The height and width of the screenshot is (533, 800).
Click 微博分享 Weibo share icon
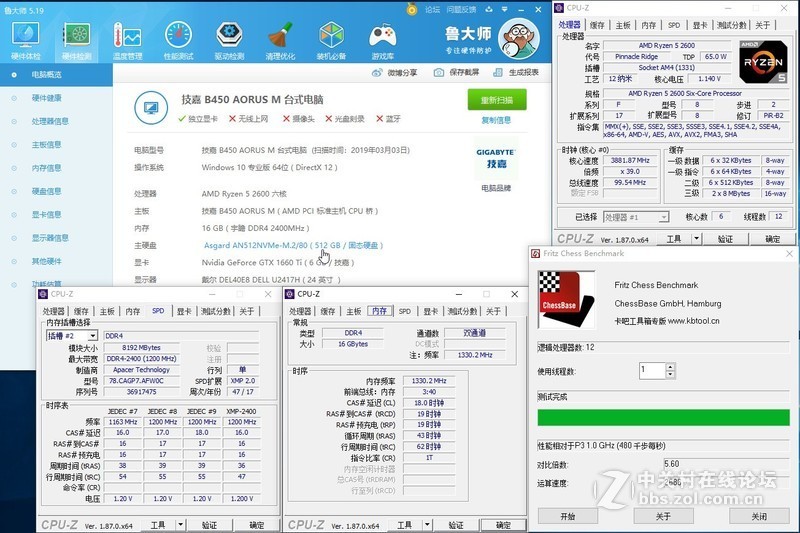[x=377, y=73]
